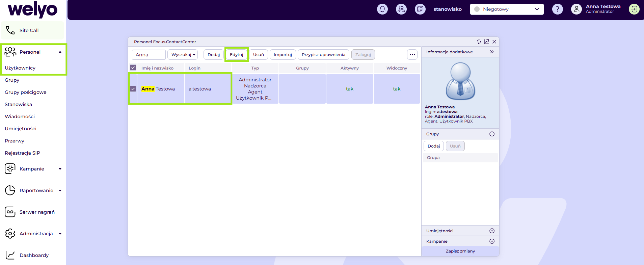Click the Zaloguj button
Screen dimensions: 644x265
coord(363,55)
